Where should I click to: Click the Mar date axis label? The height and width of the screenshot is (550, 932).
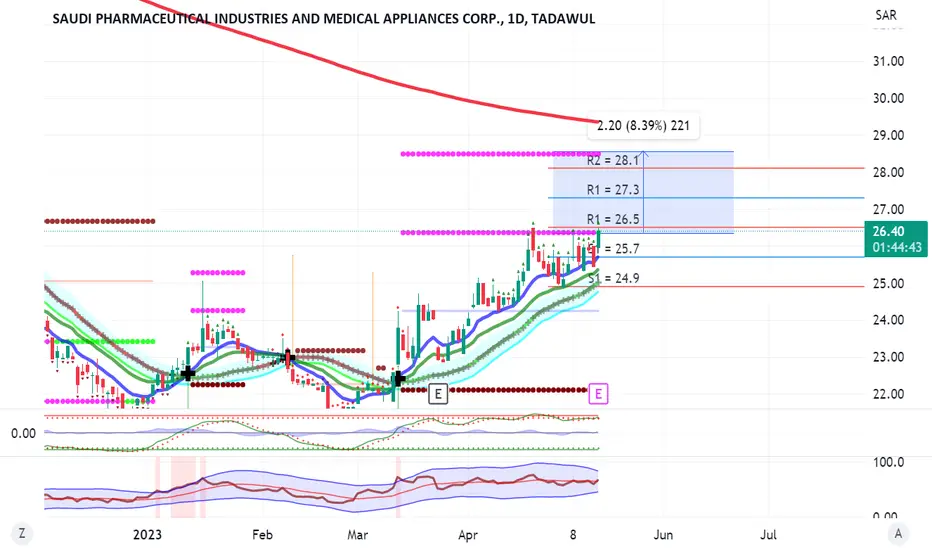[x=357, y=535]
